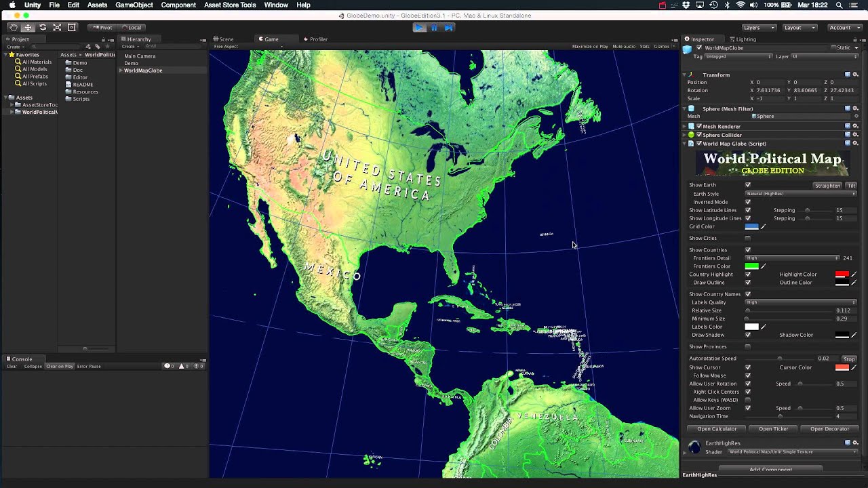The image size is (868, 488).
Task: Toggle Show Country Names checkbox
Action: [x=748, y=294]
